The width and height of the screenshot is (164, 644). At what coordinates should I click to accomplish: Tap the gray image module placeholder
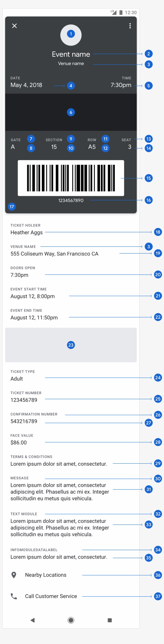point(71,345)
